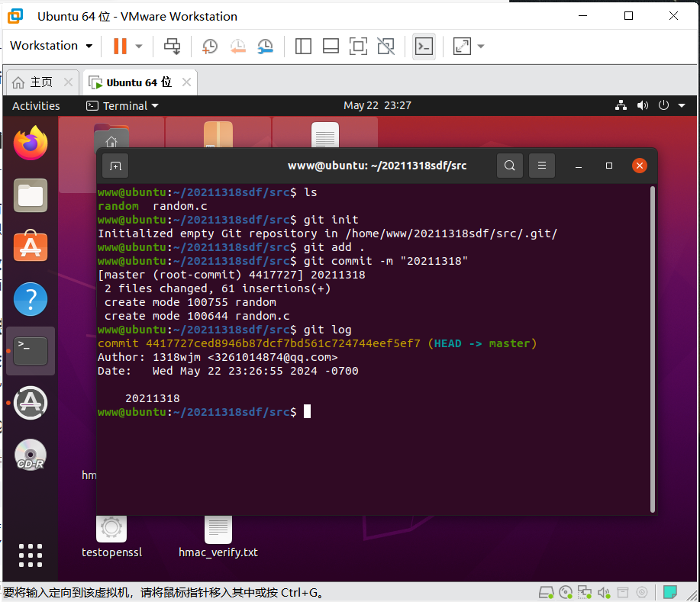Click the CD/DVD device icon in status bar
700x602 pixels.
566,593
